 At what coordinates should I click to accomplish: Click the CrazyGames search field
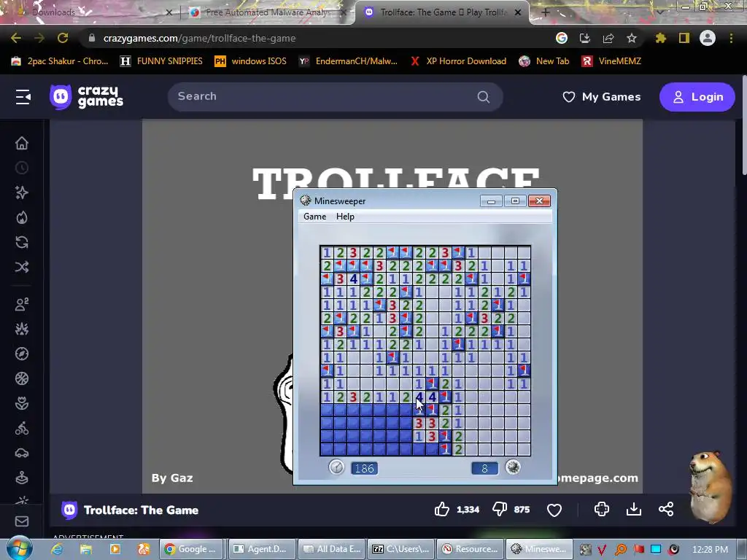click(x=335, y=97)
